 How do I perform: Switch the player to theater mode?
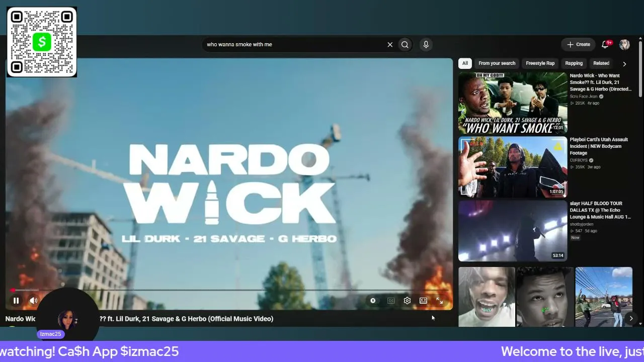(423, 301)
